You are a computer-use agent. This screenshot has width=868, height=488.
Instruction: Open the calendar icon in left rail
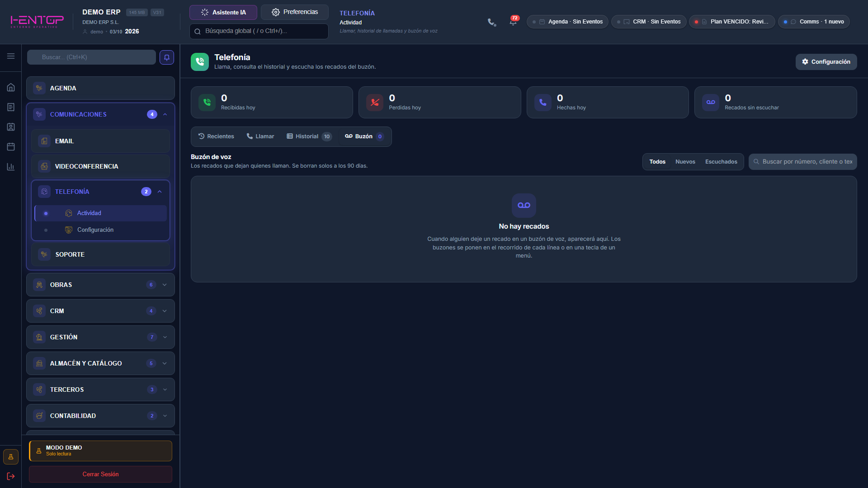(x=11, y=147)
